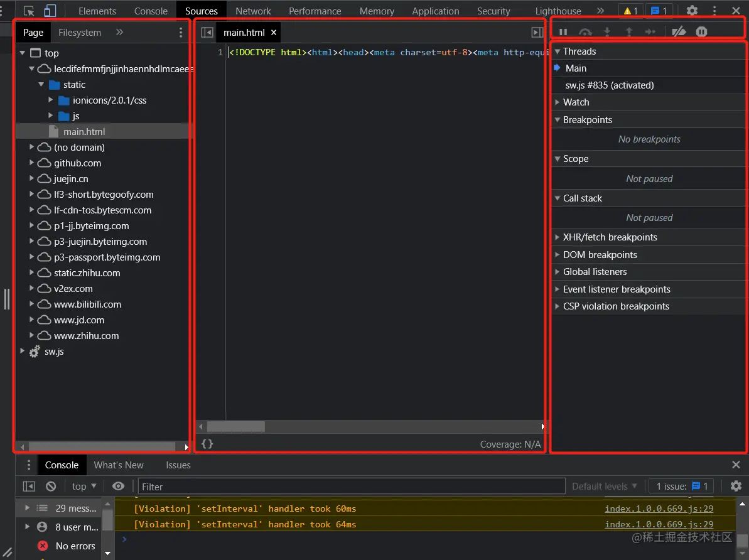Open the JavaScript context top dropdown
Screen dimensions: 749x560
click(84, 487)
